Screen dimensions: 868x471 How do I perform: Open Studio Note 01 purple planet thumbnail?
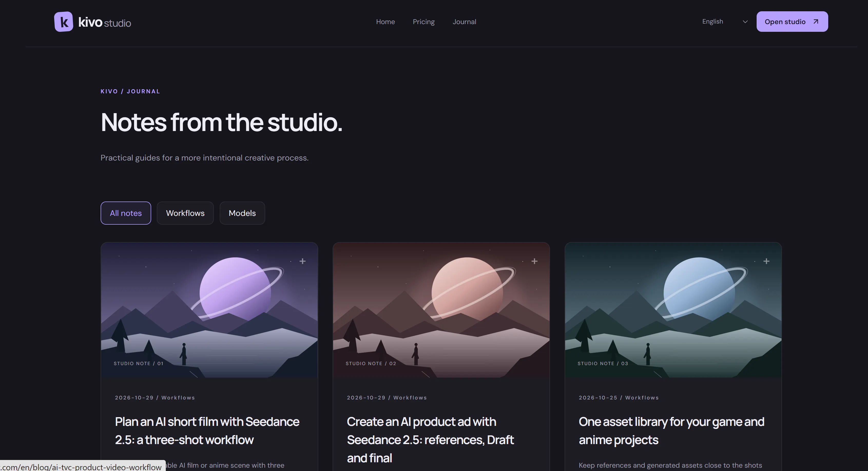(209, 310)
